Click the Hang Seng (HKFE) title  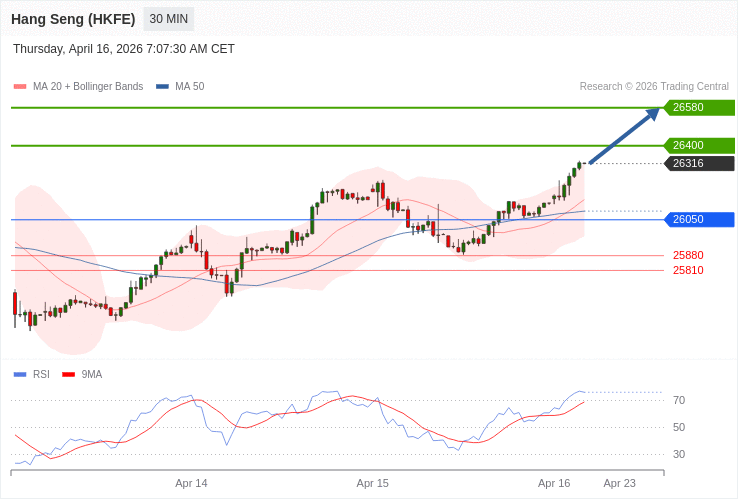(x=73, y=19)
